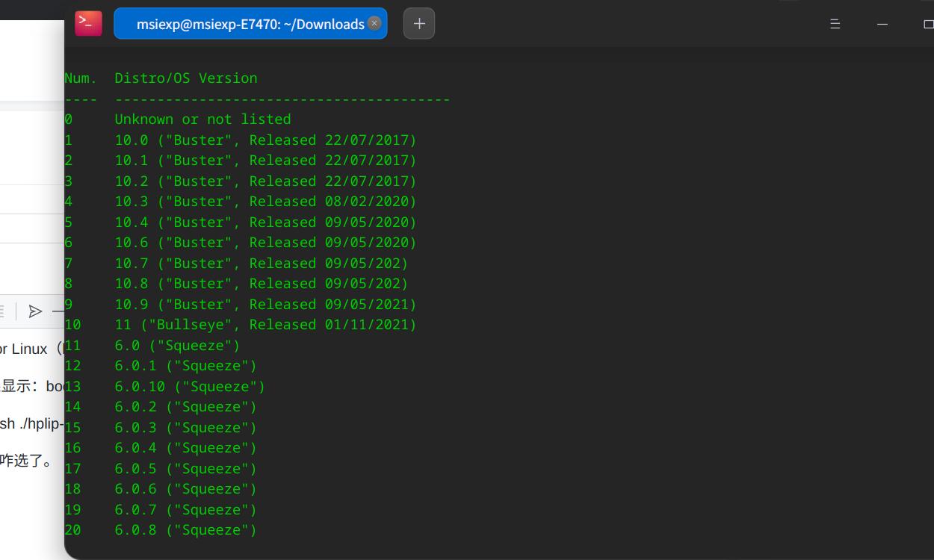Click the '6.0.8 (Squeeze)' entry numbered 20
Image resolution: width=934 pixels, height=560 pixels.
tap(185, 529)
